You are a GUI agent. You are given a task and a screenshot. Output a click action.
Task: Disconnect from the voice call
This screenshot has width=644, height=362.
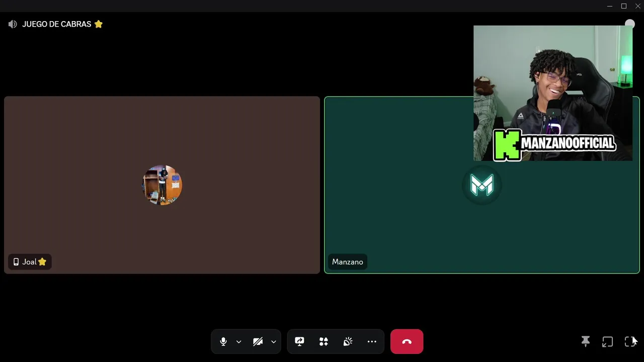(x=407, y=342)
